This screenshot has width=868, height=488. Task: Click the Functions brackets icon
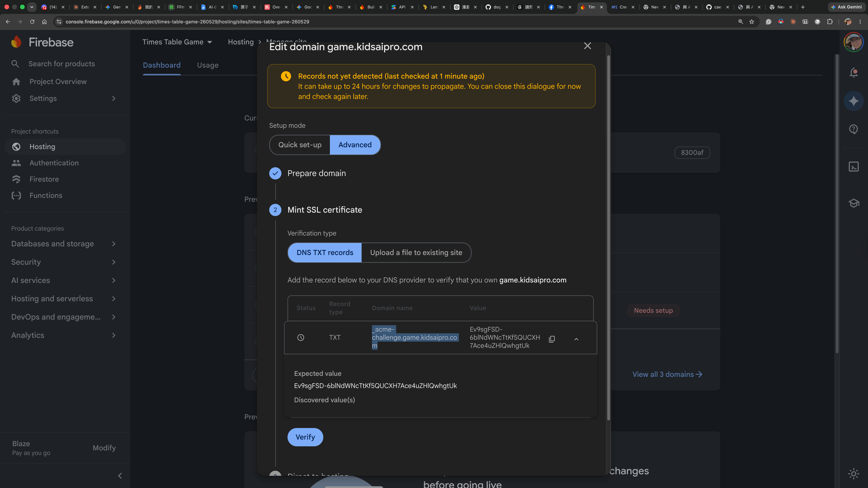pyautogui.click(x=16, y=195)
